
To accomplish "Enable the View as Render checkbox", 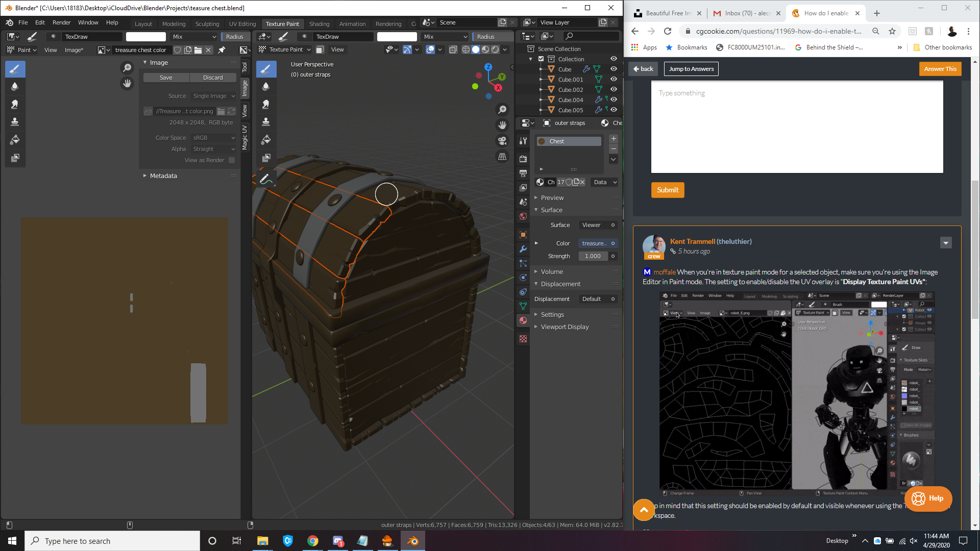I will (x=232, y=160).
